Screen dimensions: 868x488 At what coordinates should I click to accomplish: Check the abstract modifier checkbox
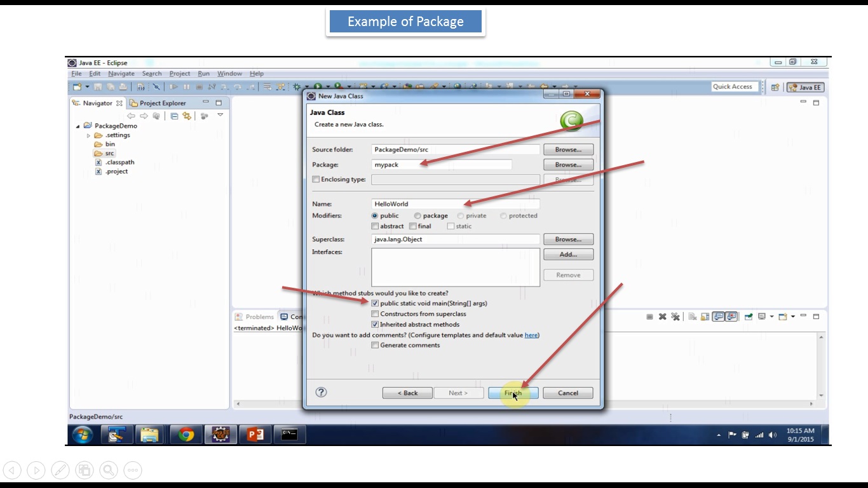tap(375, 226)
